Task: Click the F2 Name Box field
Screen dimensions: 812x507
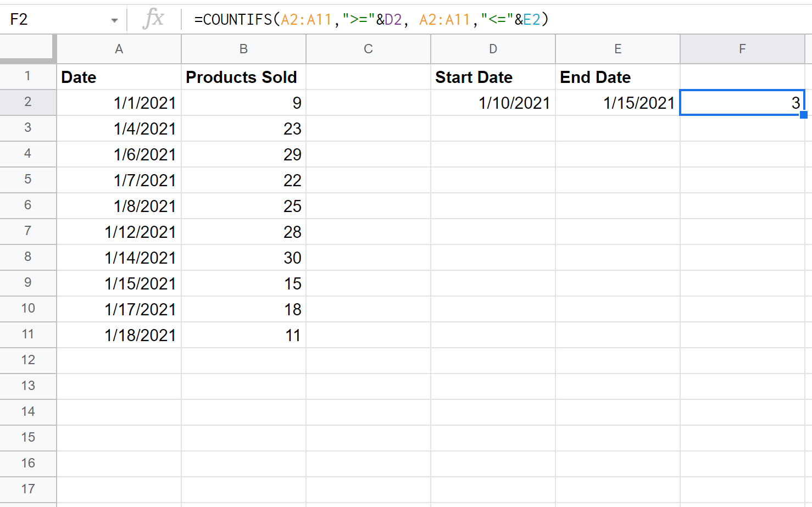Action: click(x=55, y=20)
